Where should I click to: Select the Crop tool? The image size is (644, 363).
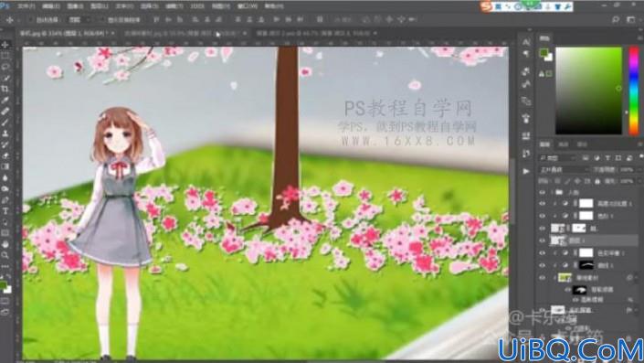[x=5, y=89]
